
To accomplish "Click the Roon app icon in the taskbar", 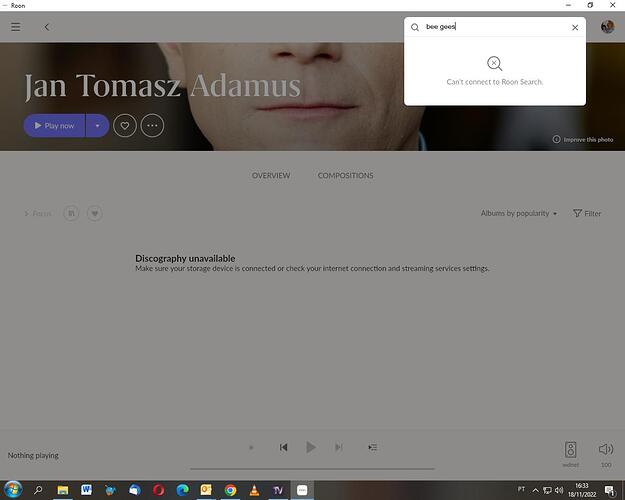I will click(302, 490).
